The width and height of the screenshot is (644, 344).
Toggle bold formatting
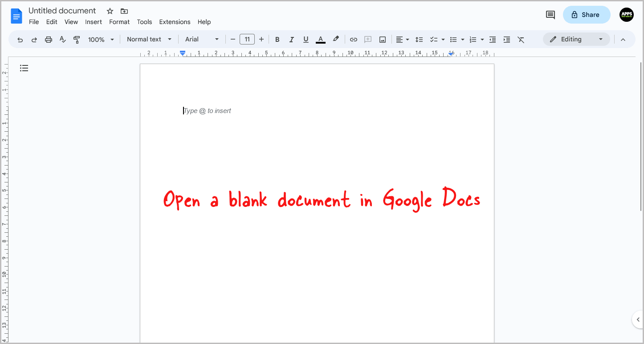(277, 40)
